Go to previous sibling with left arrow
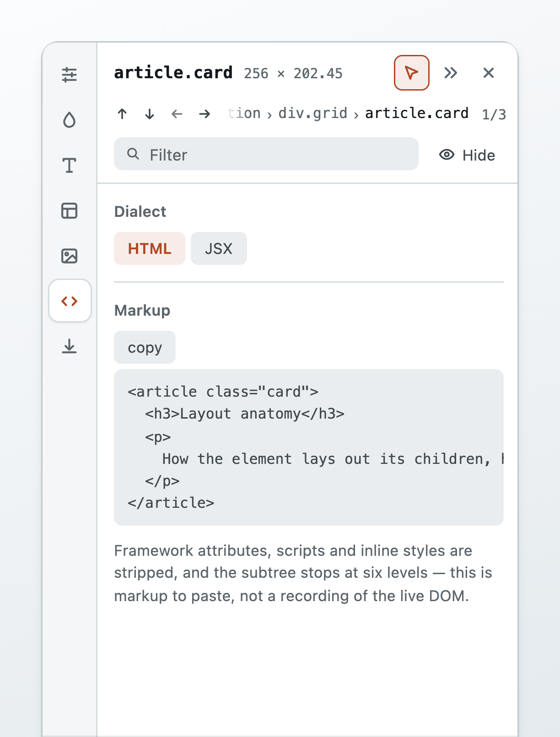This screenshot has height=737, width=560. pyautogui.click(x=177, y=113)
